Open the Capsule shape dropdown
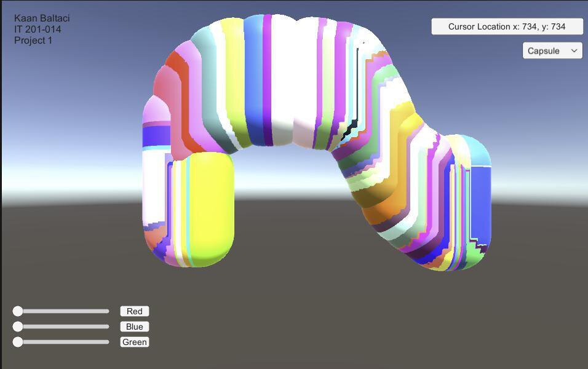The height and width of the screenshot is (369, 588). 552,50
